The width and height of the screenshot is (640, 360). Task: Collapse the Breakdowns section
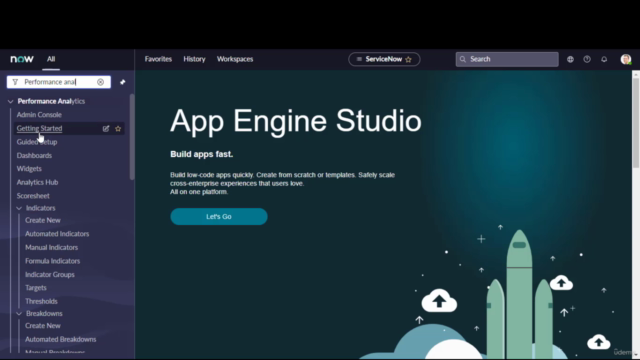coord(19,313)
